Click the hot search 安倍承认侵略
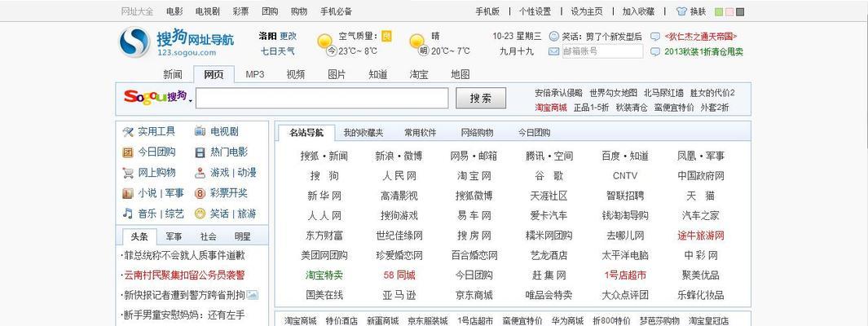The image size is (868, 326). (x=558, y=92)
